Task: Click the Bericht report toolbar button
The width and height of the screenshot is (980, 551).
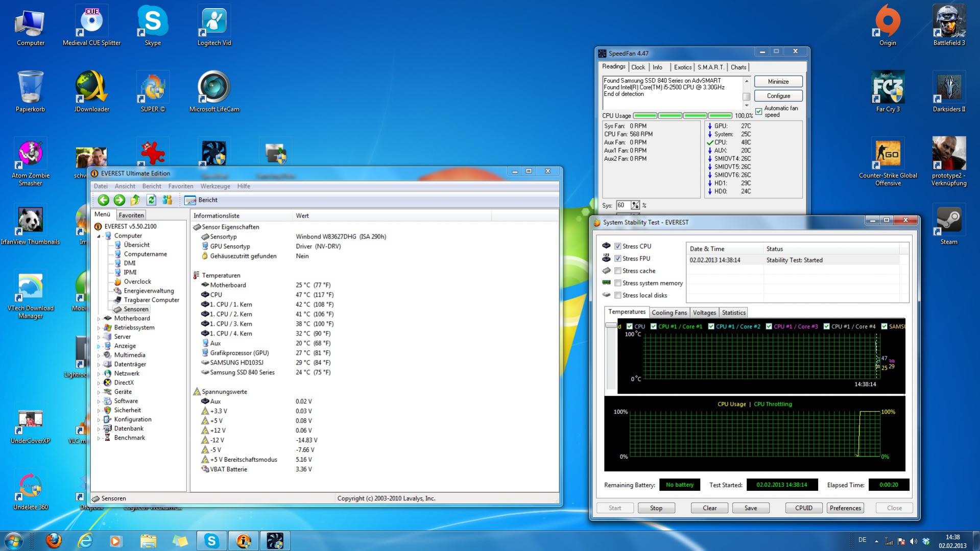Action: click(x=201, y=200)
